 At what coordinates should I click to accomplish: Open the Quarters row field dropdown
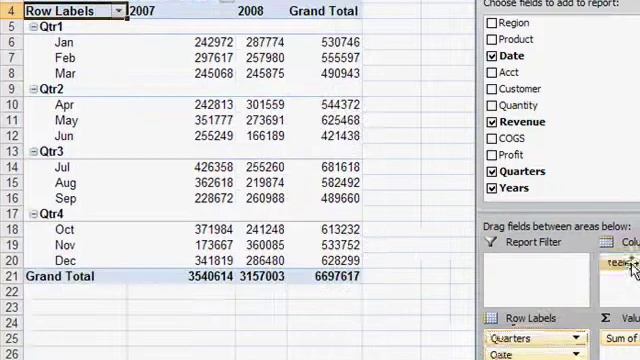click(576, 338)
